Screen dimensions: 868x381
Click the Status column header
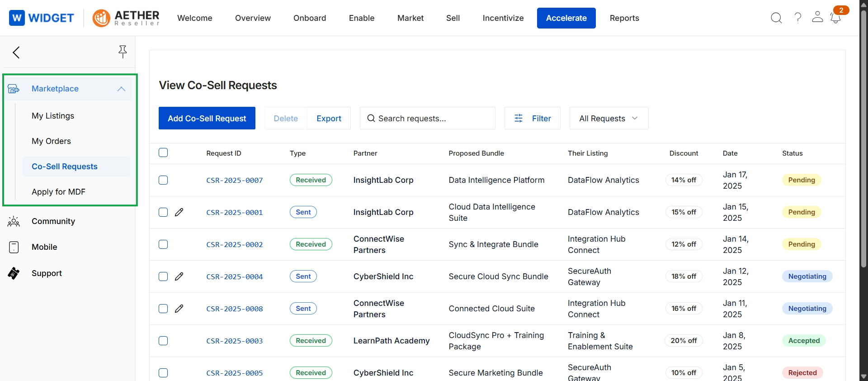[x=793, y=153]
